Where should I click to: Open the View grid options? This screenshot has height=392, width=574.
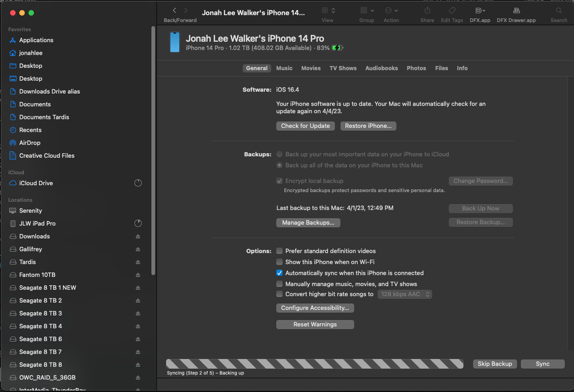(328, 10)
